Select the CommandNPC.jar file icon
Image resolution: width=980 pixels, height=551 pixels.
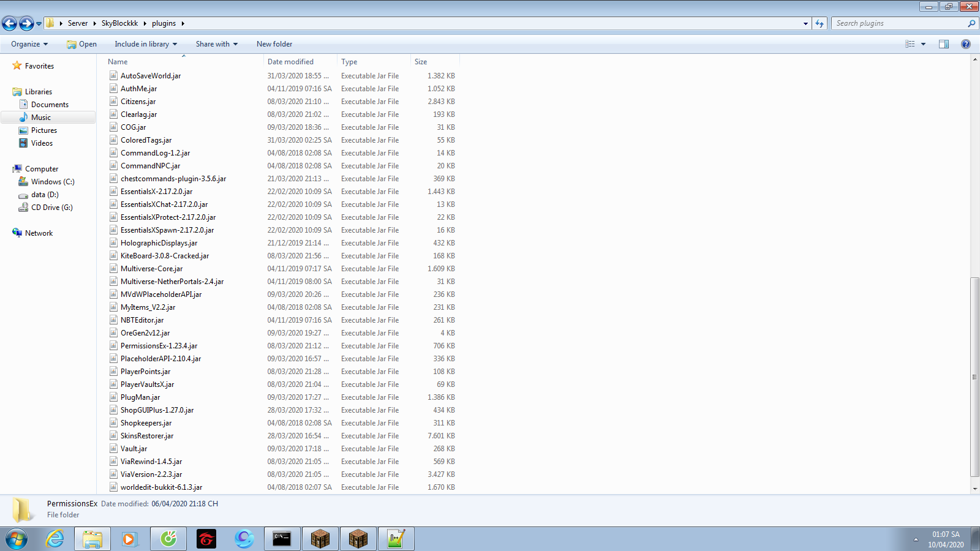click(113, 166)
